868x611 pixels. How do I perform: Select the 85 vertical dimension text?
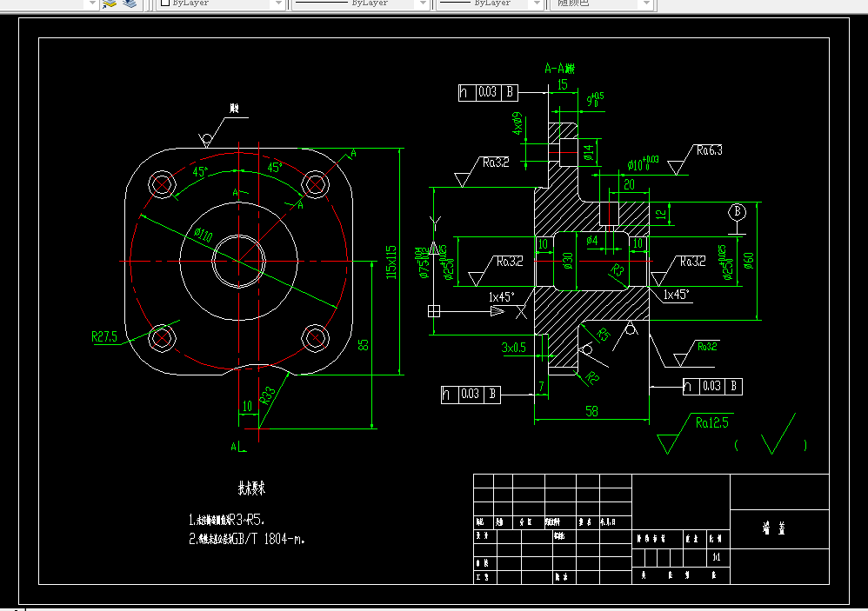[x=364, y=344]
